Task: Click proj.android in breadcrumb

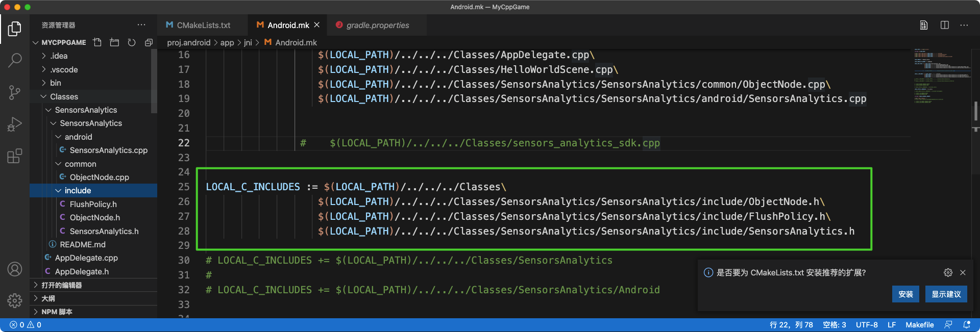Action: pyautogui.click(x=189, y=42)
